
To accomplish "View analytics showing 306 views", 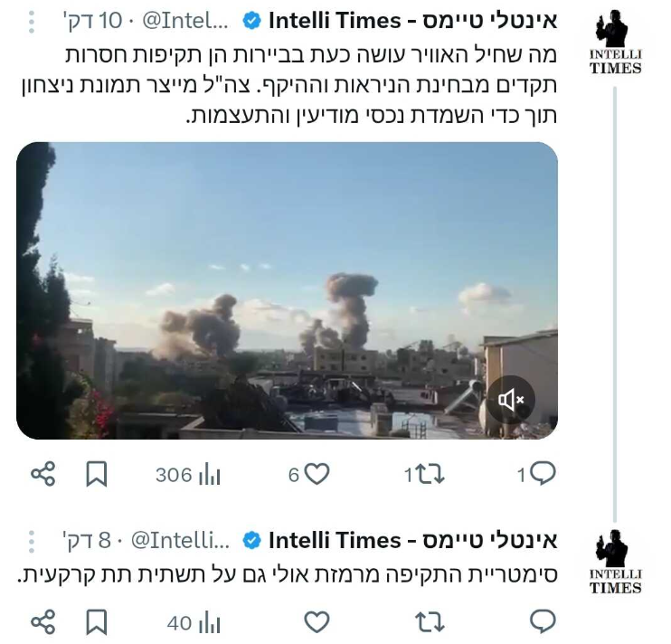I will [188, 475].
